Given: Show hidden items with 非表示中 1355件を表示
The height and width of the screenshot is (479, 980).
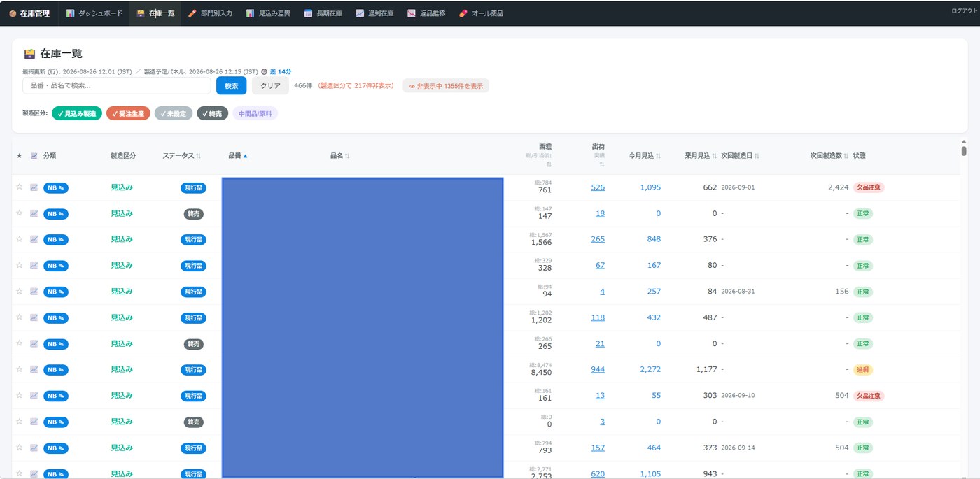Looking at the screenshot, I should click(446, 86).
